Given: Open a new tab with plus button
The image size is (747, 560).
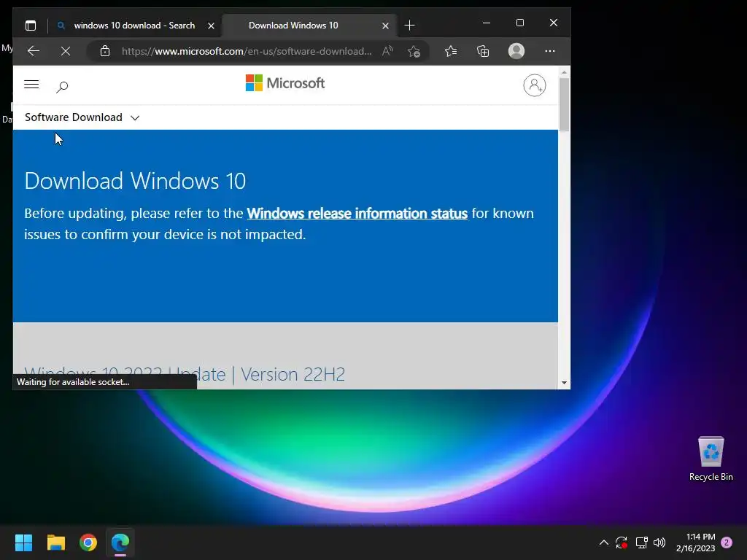Looking at the screenshot, I should coord(409,26).
